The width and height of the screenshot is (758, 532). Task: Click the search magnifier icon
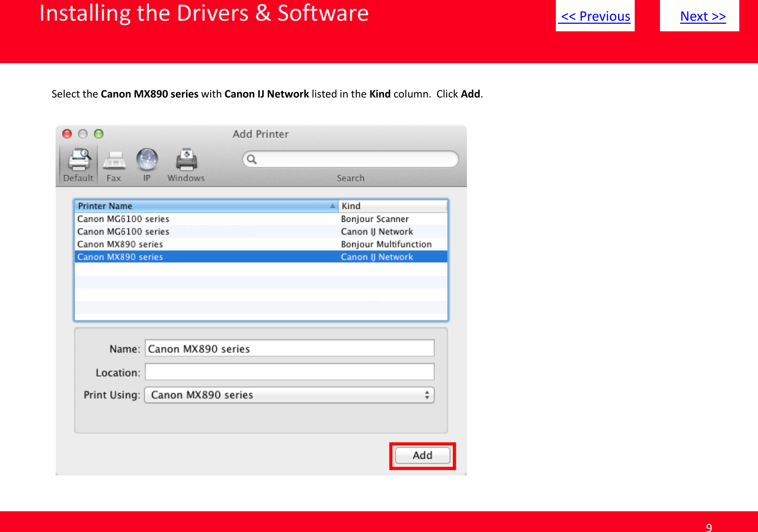tap(252, 160)
